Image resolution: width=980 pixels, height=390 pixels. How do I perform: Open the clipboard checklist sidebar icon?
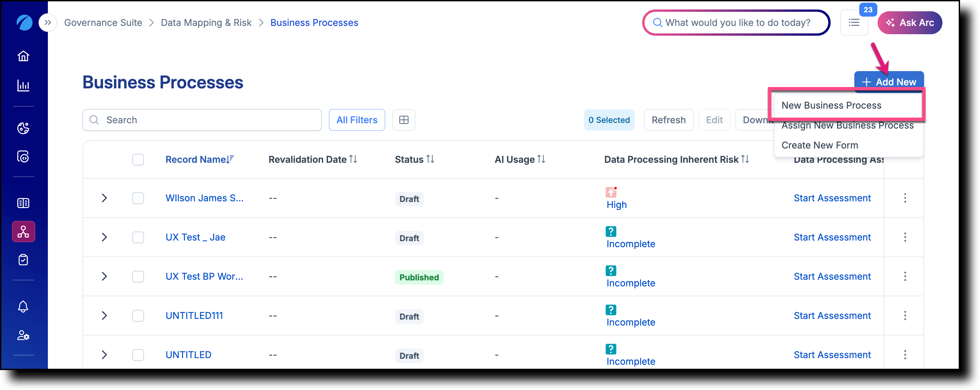tap(23, 260)
